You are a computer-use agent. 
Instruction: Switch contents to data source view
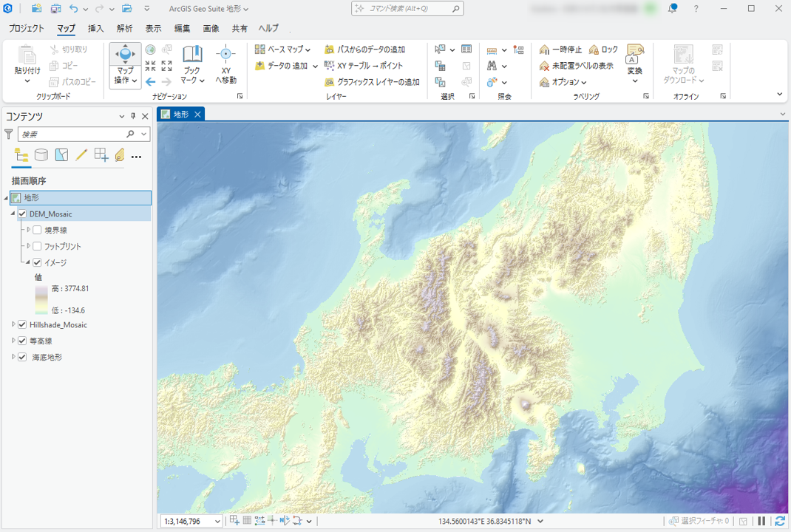pyautogui.click(x=41, y=155)
